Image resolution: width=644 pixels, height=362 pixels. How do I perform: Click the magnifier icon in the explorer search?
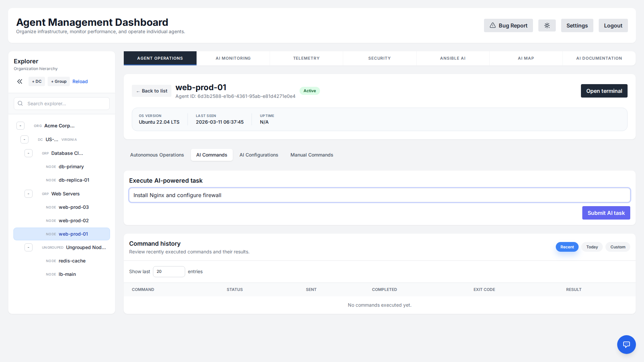pos(20,104)
